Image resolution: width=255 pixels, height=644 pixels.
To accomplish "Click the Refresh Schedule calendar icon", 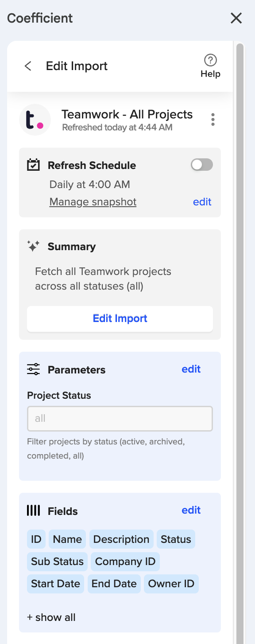I will (x=33, y=165).
